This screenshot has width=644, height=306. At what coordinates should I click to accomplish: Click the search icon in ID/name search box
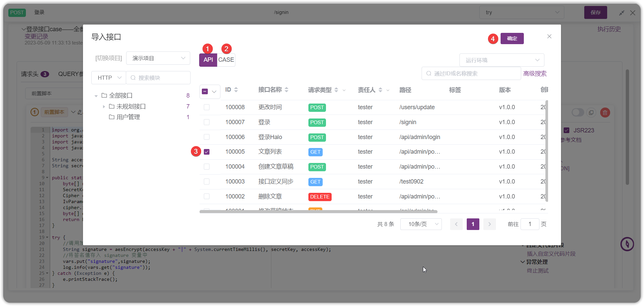click(x=429, y=73)
